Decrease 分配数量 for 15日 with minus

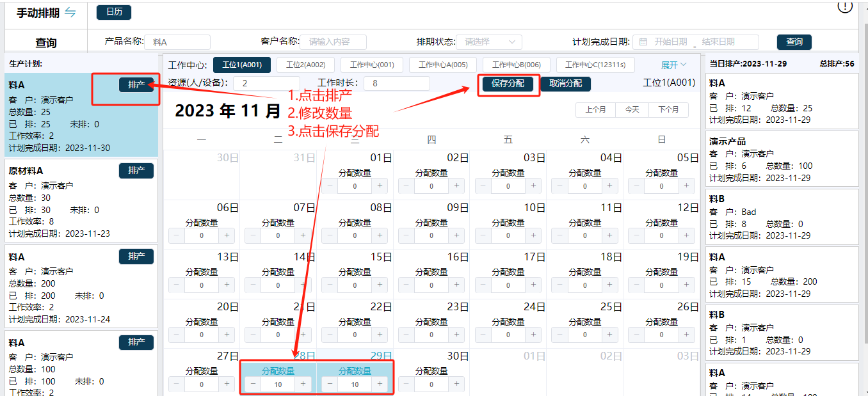click(x=330, y=285)
